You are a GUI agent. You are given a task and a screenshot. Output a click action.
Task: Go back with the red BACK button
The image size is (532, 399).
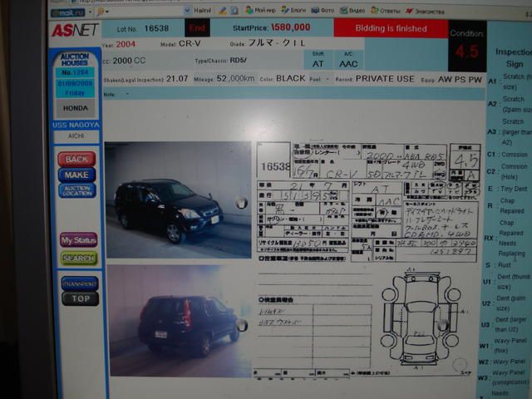76,159
